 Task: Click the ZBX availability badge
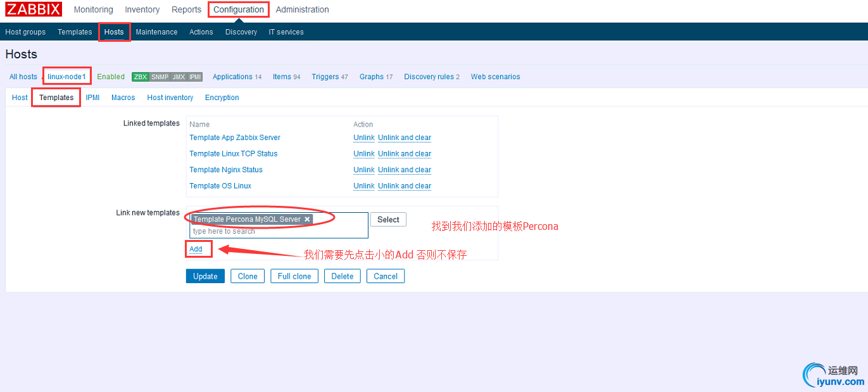click(140, 77)
